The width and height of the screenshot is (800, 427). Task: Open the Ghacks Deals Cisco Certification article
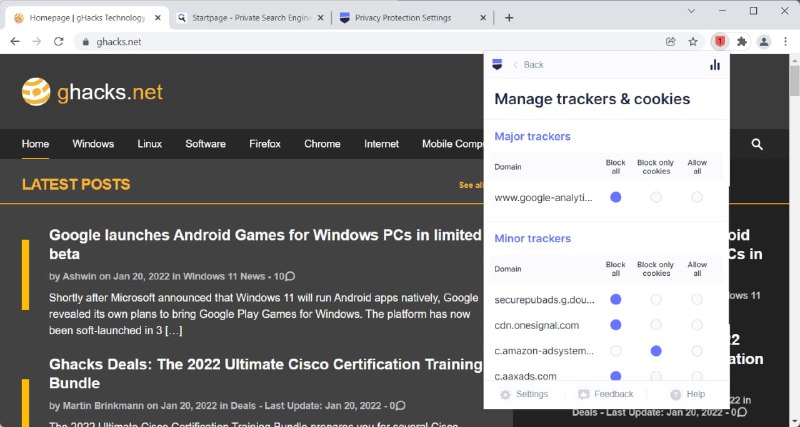(265, 373)
